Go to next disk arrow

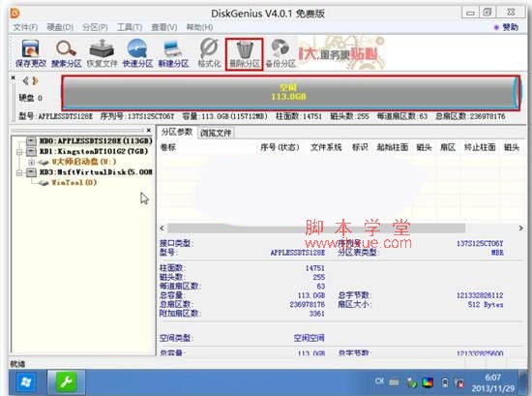coord(35,80)
